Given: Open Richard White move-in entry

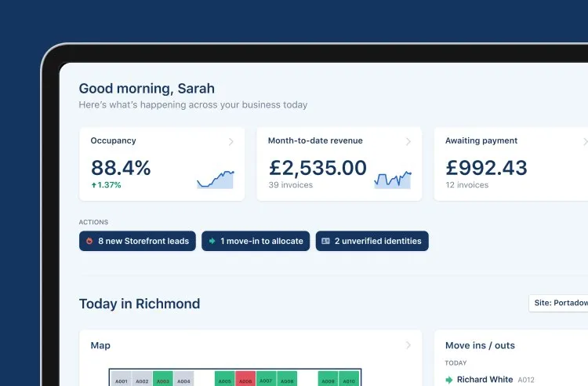Looking at the screenshot, I should pos(490,380).
